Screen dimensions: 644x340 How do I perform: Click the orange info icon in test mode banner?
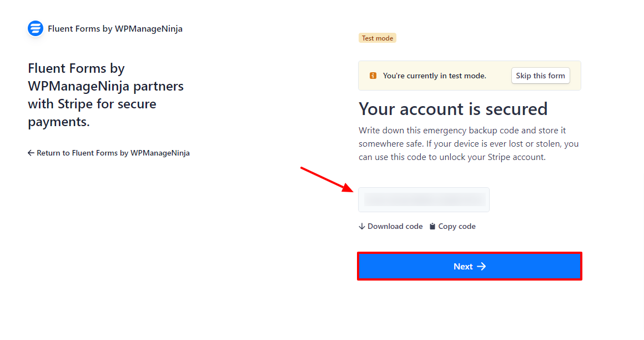click(x=373, y=76)
